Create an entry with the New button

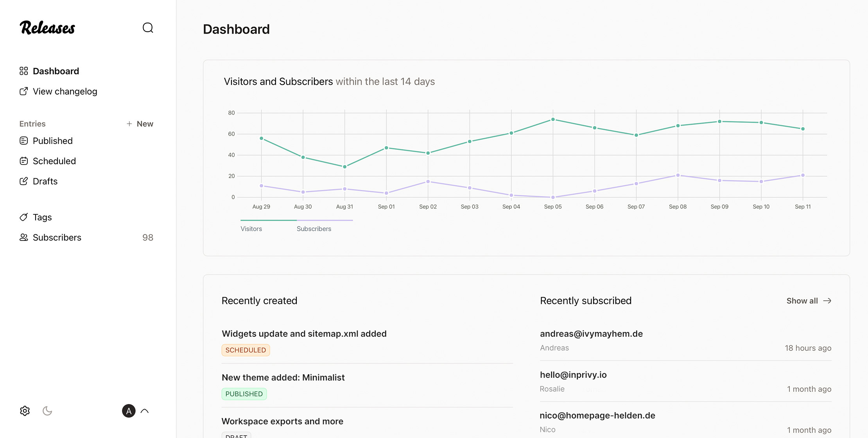(140, 124)
